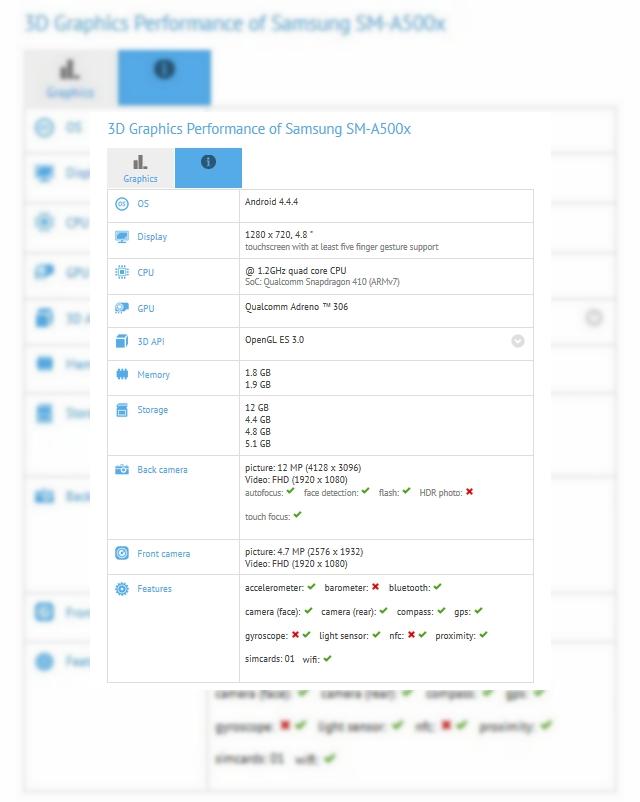The image size is (640, 802).
Task: Select the blurred background blue info tab
Action: coord(164,78)
